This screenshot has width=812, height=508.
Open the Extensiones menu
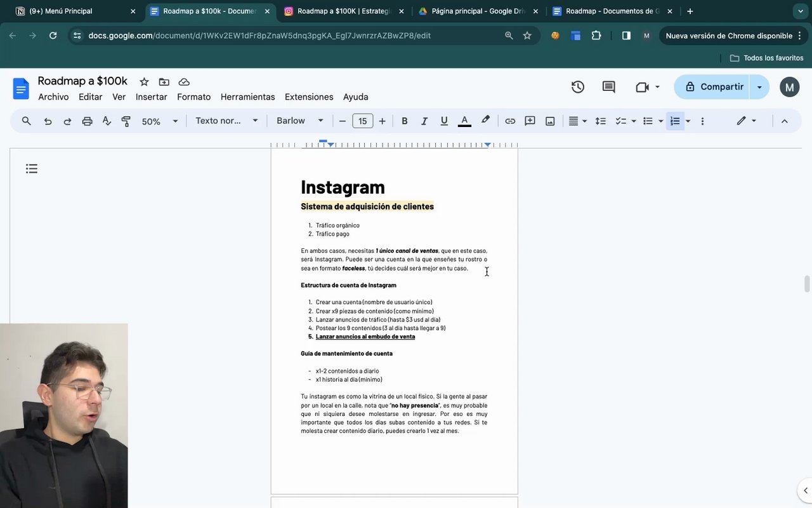pos(309,97)
